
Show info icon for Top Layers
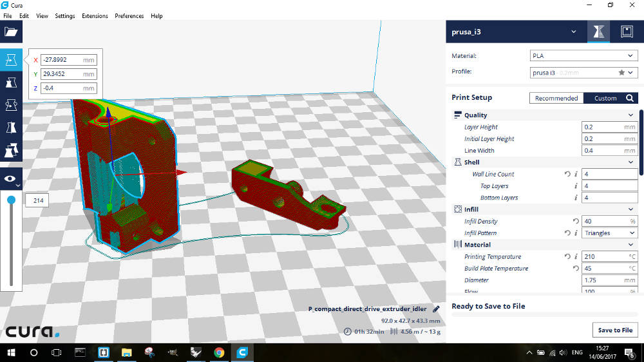click(x=576, y=186)
